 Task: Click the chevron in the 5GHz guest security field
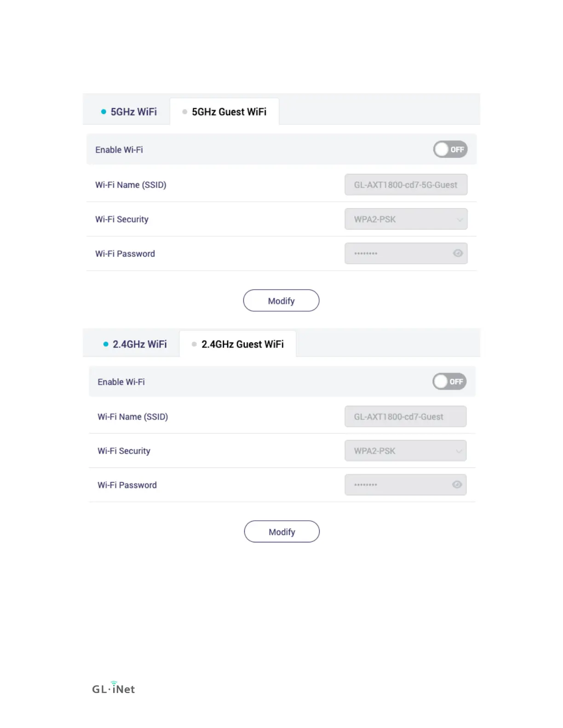click(460, 220)
